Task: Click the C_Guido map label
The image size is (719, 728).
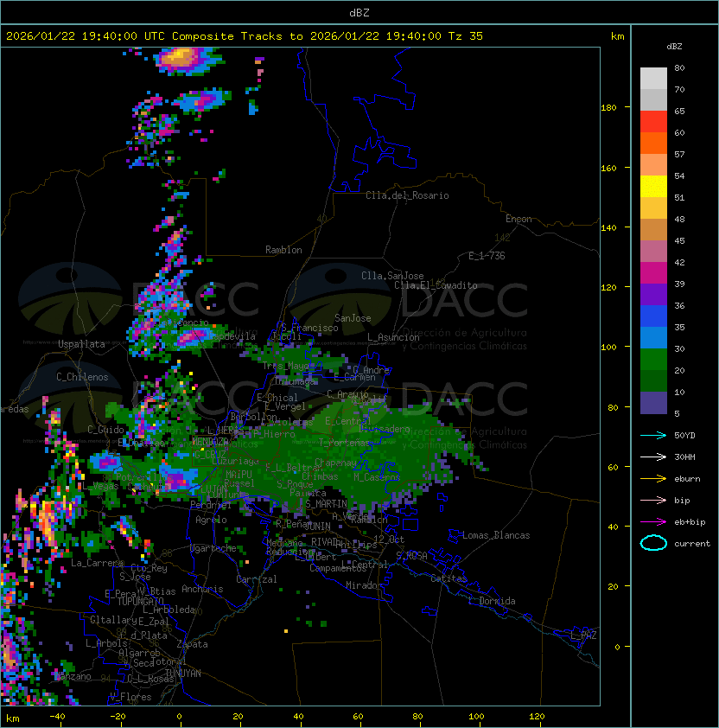Action: click(105, 430)
